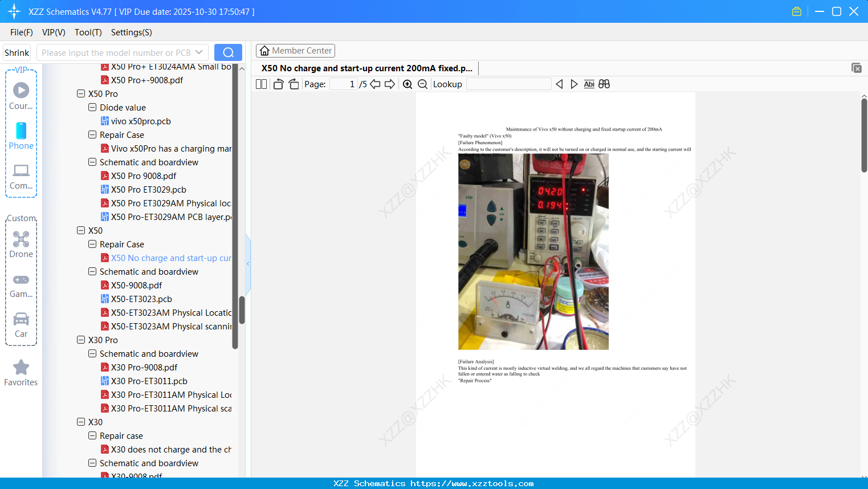Click the binoculars search icon
This screenshot has height=489, width=868.
[x=604, y=84]
